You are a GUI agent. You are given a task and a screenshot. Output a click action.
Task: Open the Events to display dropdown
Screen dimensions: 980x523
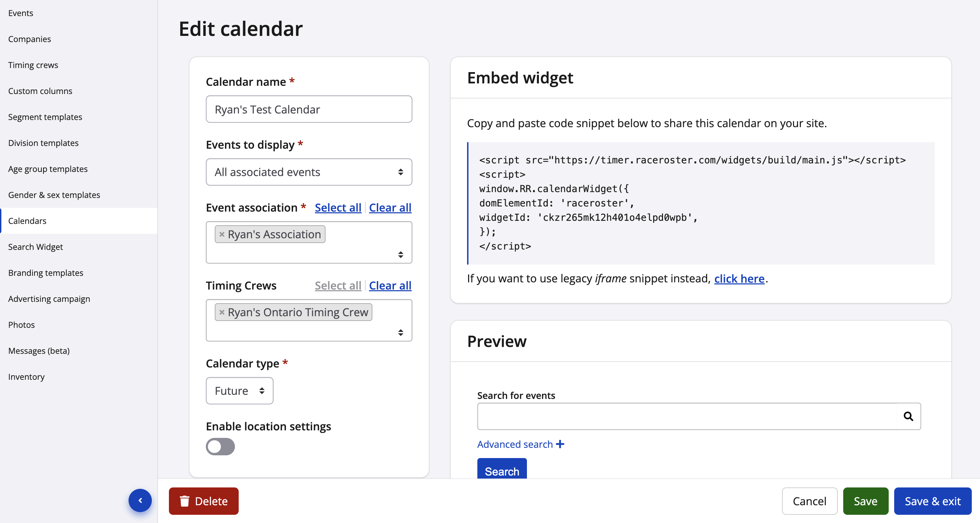pyautogui.click(x=308, y=172)
